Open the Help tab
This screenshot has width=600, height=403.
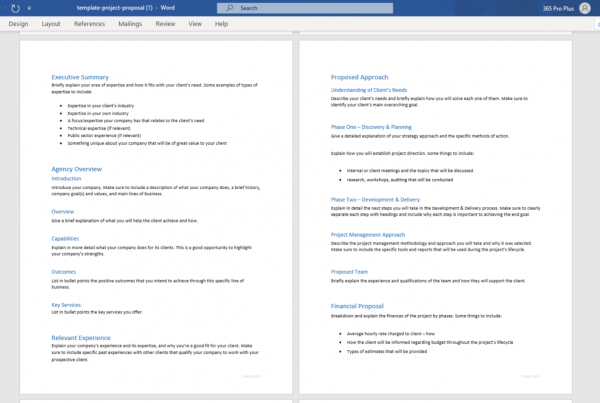pyautogui.click(x=221, y=24)
